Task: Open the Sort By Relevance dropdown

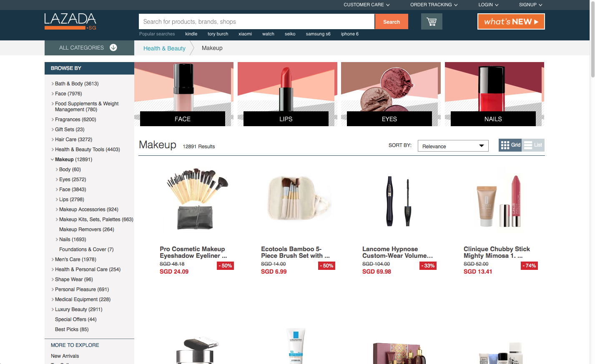Action: coord(453,146)
